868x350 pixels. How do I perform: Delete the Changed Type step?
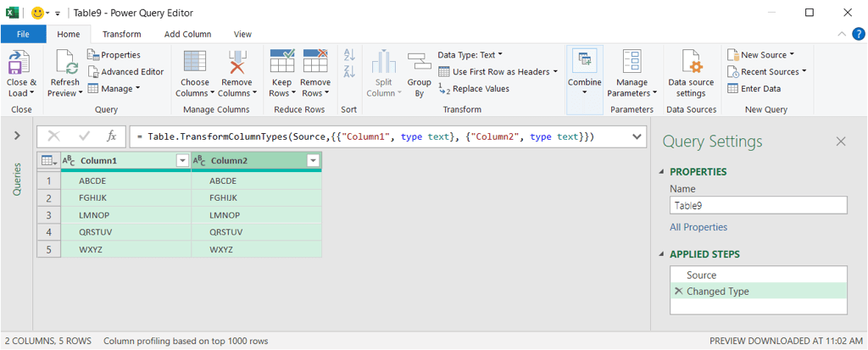pos(677,292)
